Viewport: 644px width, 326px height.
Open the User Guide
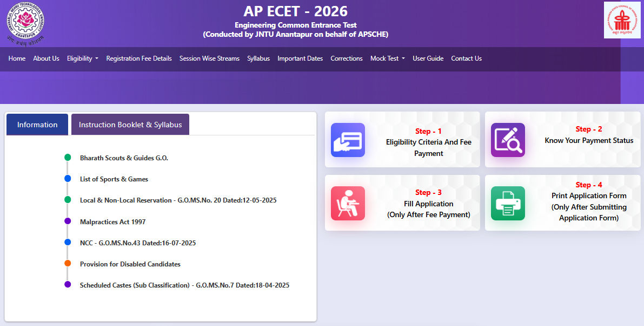pos(428,58)
